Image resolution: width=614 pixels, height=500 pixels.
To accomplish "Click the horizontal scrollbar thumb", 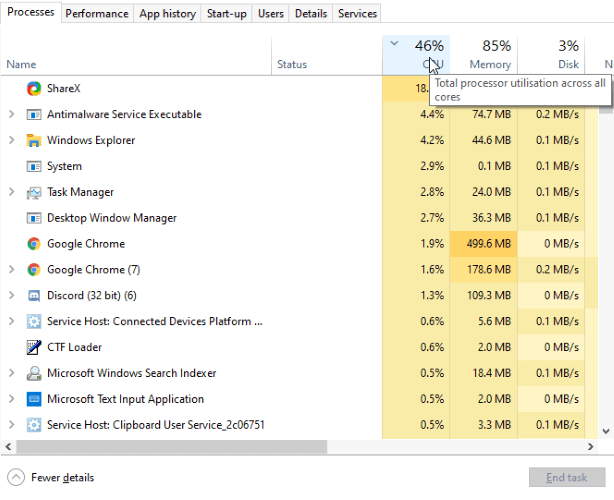I will click(x=172, y=446).
